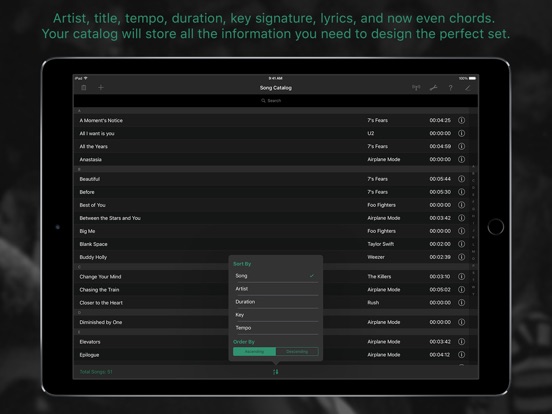Tap the alphabet index on right edge
The width and height of the screenshot is (552, 414).
click(x=473, y=230)
